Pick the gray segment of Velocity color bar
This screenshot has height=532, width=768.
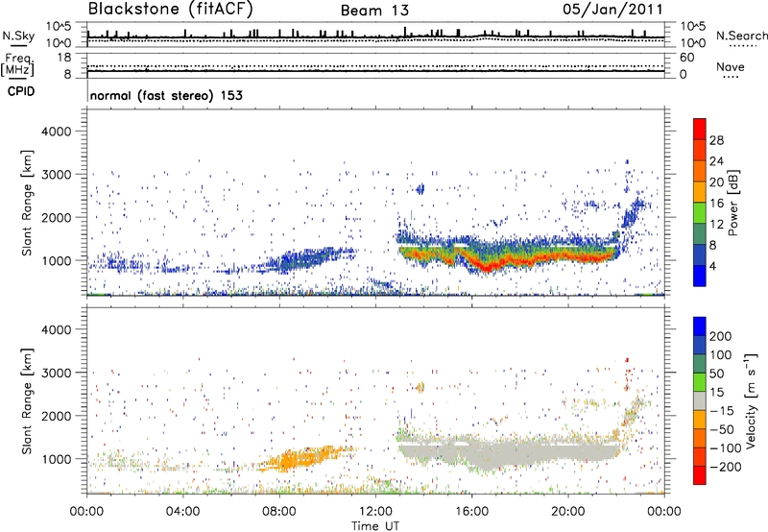(x=700, y=400)
